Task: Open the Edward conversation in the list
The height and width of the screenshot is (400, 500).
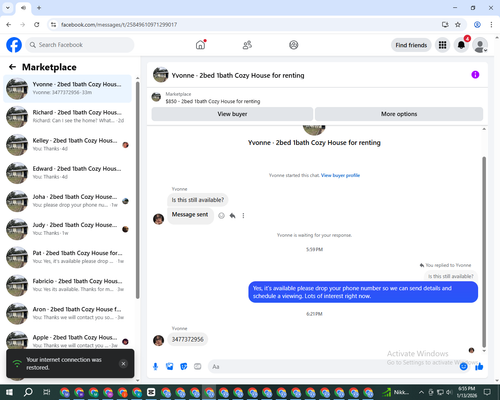Action: point(67,173)
